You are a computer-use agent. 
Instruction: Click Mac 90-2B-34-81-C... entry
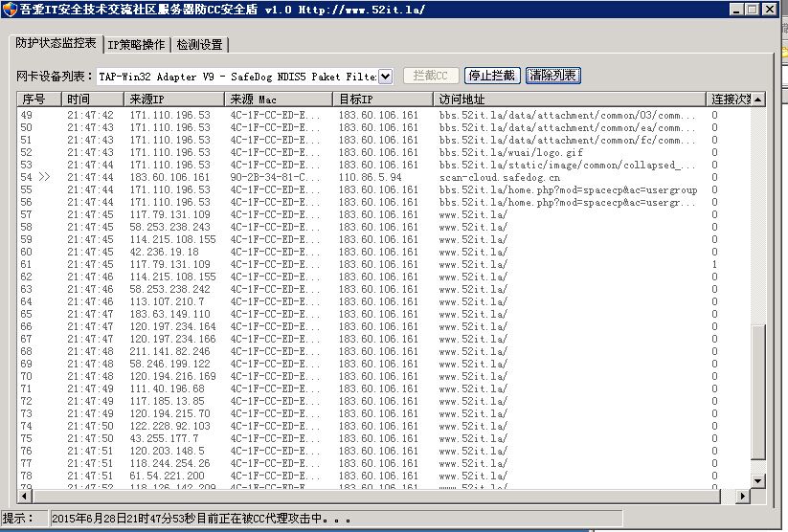tap(275, 177)
